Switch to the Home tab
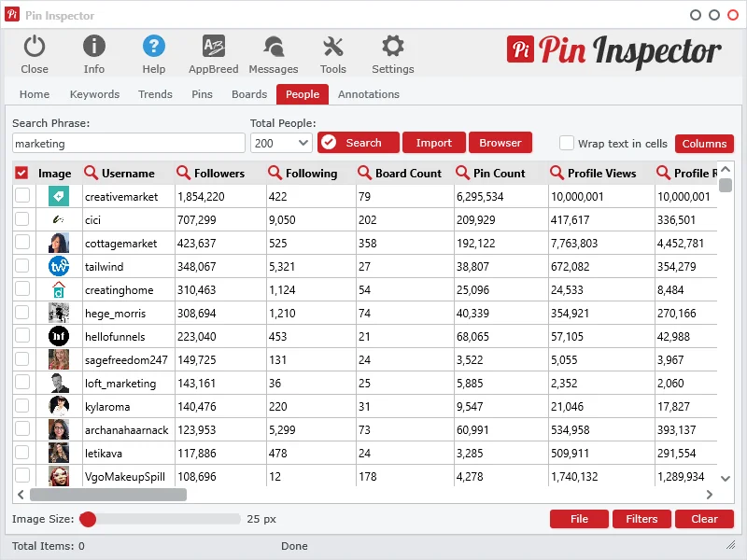This screenshot has height=560, width=747. coord(35,94)
